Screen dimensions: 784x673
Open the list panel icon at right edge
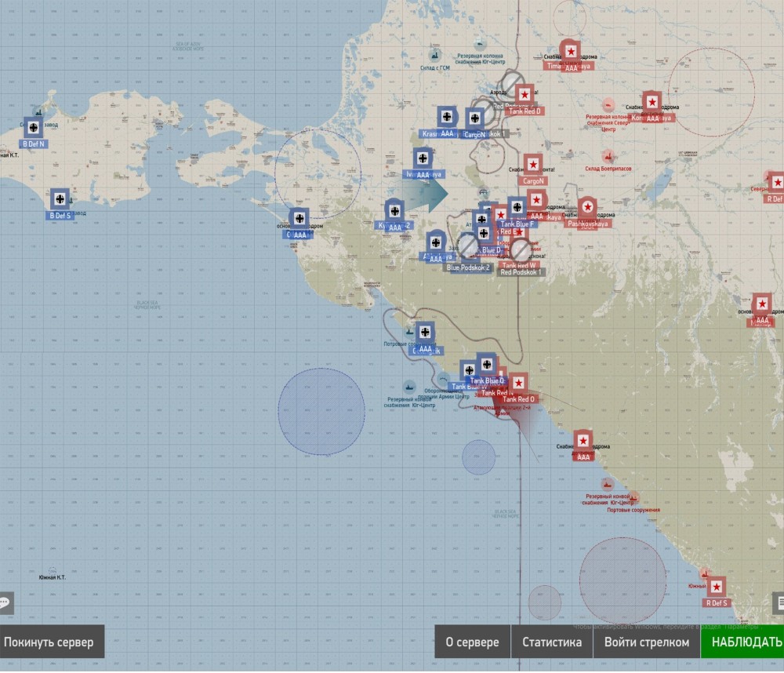[x=779, y=603]
